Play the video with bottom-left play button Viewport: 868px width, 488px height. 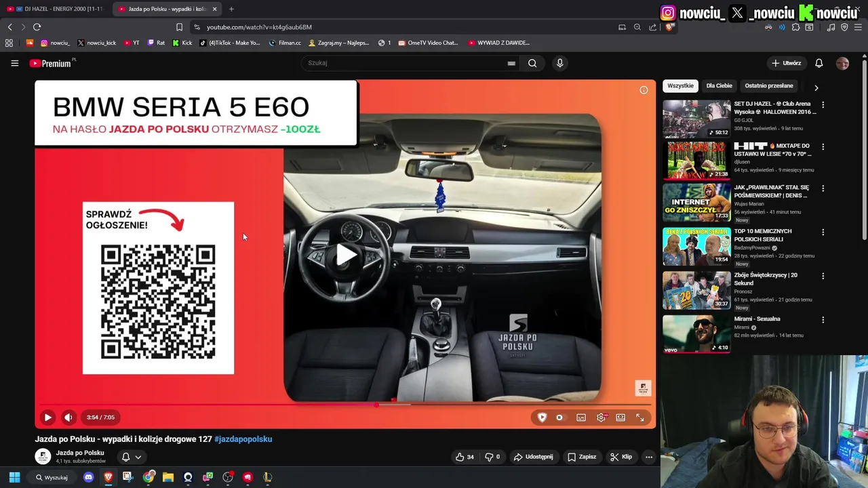pos(47,418)
